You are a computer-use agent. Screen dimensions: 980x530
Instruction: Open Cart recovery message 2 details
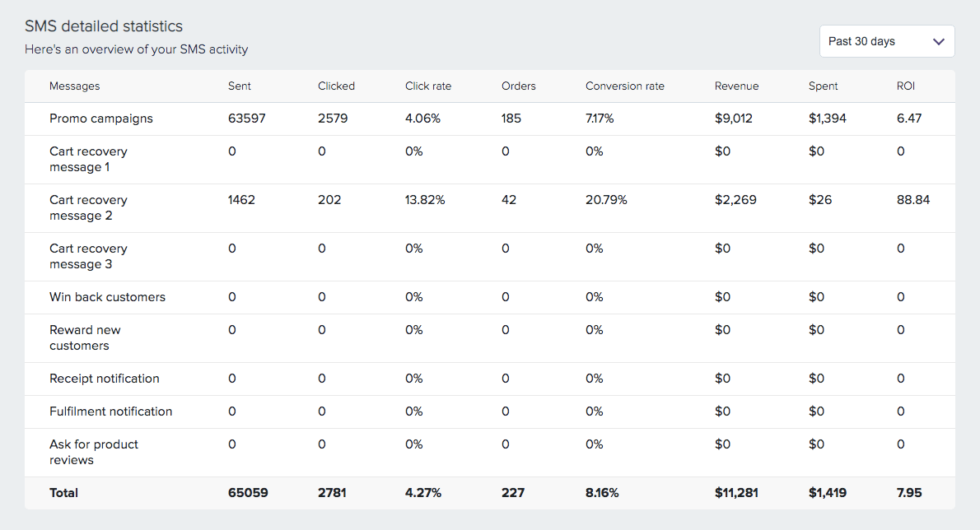(x=88, y=207)
